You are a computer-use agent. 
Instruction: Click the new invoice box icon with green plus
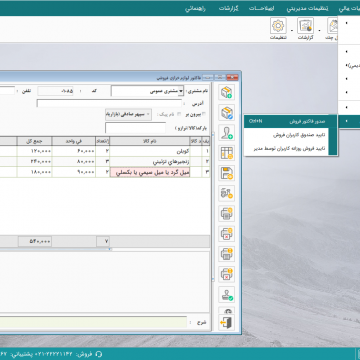(227, 92)
